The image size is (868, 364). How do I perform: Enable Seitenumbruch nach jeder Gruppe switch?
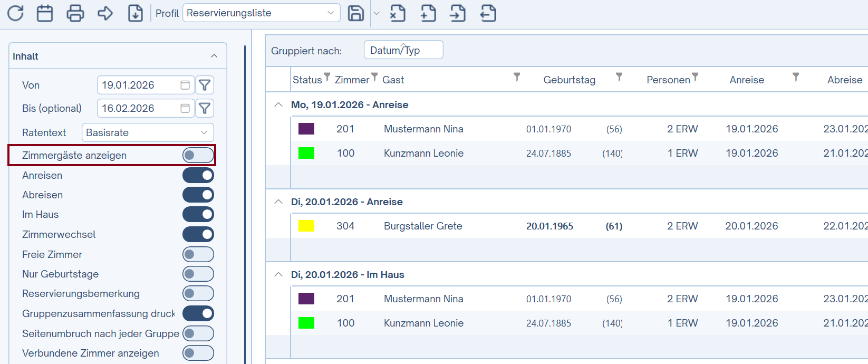tap(198, 333)
